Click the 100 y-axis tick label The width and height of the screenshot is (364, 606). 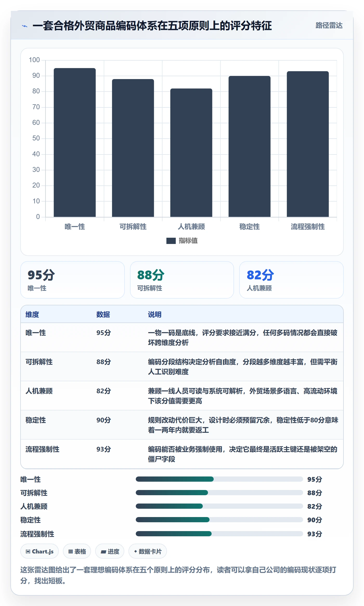click(x=34, y=60)
